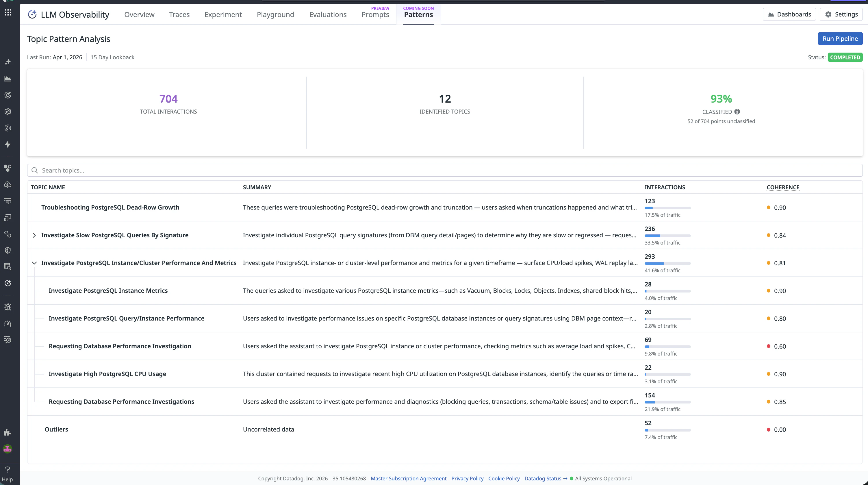Screen dimensions: 868x485
Task: Open the Settings button
Action: coord(841,14)
